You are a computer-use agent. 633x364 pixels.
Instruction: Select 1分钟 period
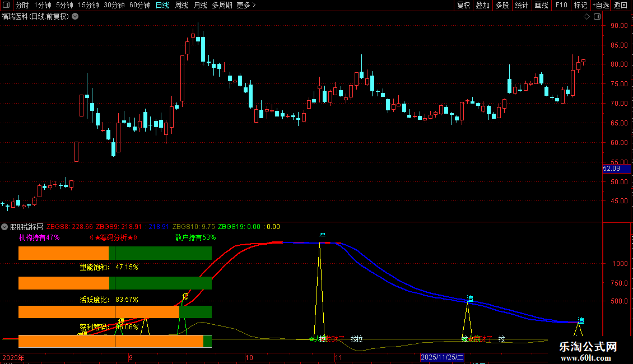coord(43,5)
